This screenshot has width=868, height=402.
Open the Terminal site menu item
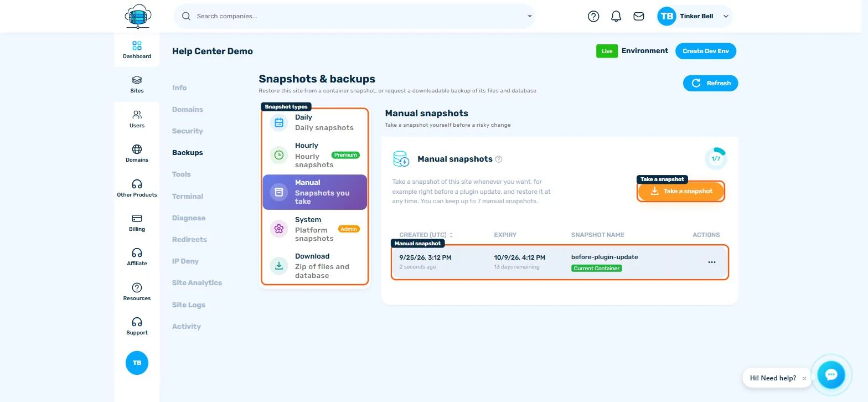(x=188, y=196)
